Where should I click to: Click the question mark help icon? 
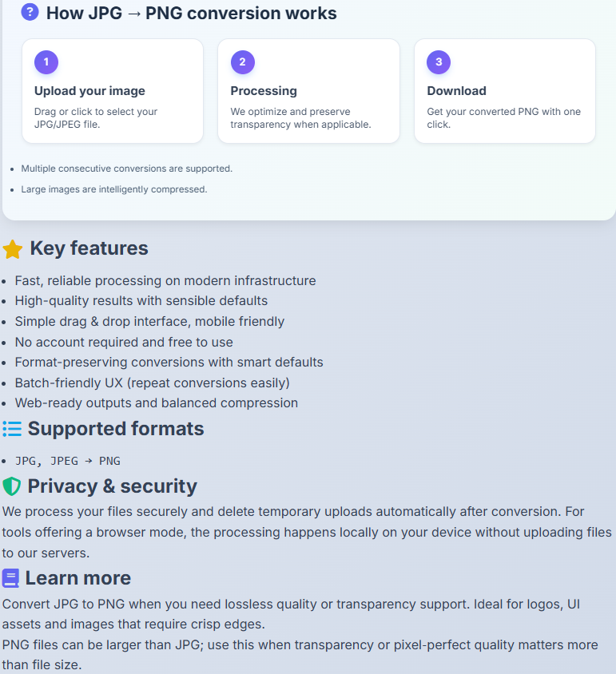(x=30, y=12)
